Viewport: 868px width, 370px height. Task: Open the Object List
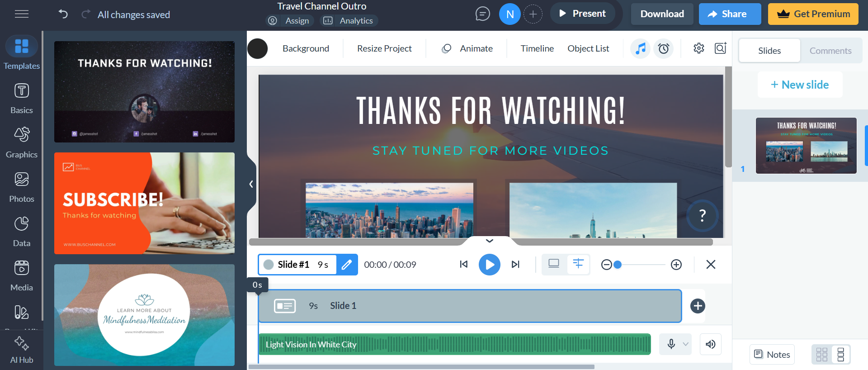(588, 48)
